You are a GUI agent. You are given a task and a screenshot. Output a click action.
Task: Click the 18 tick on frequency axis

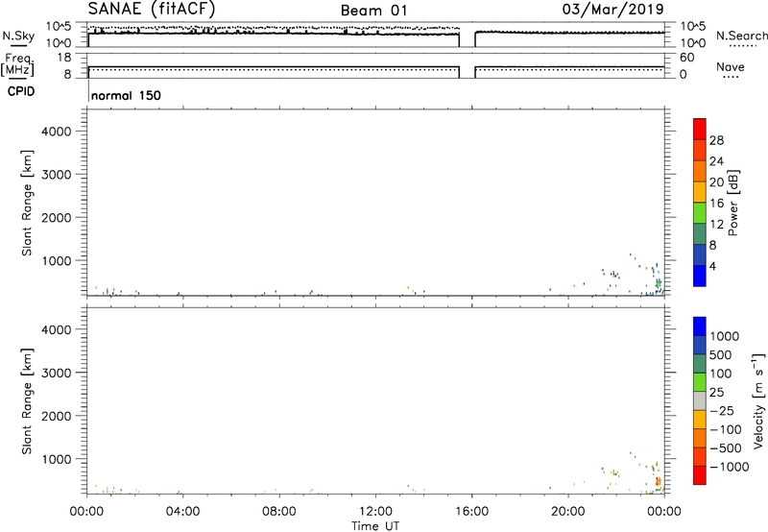(x=64, y=58)
